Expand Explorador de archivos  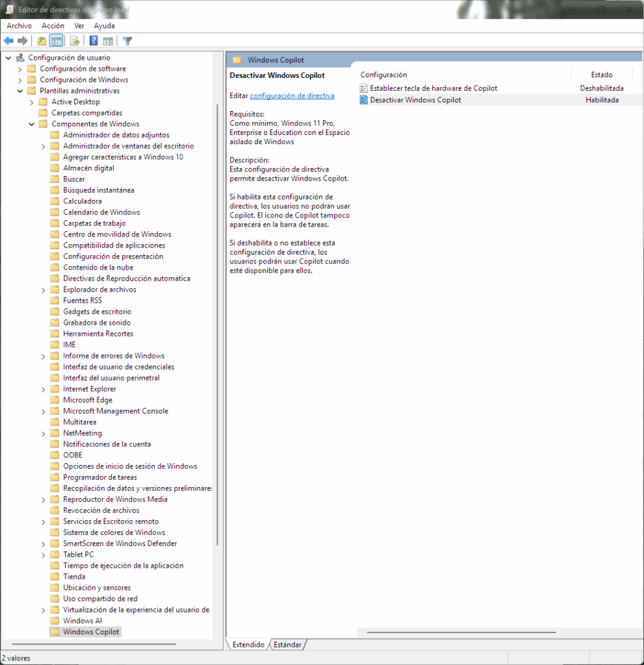(x=44, y=290)
